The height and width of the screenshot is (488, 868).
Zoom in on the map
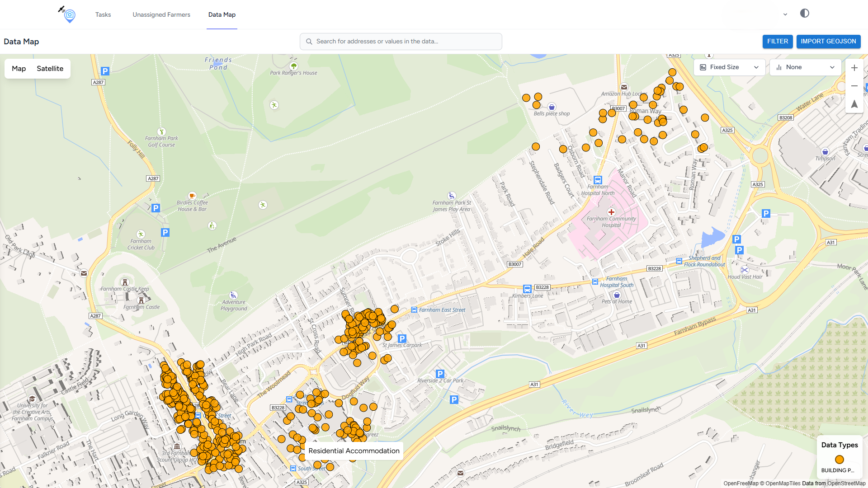854,68
